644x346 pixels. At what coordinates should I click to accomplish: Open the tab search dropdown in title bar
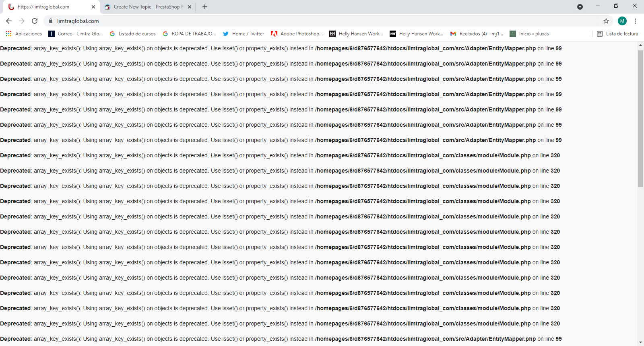pyautogui.click(x=580, y=7)
